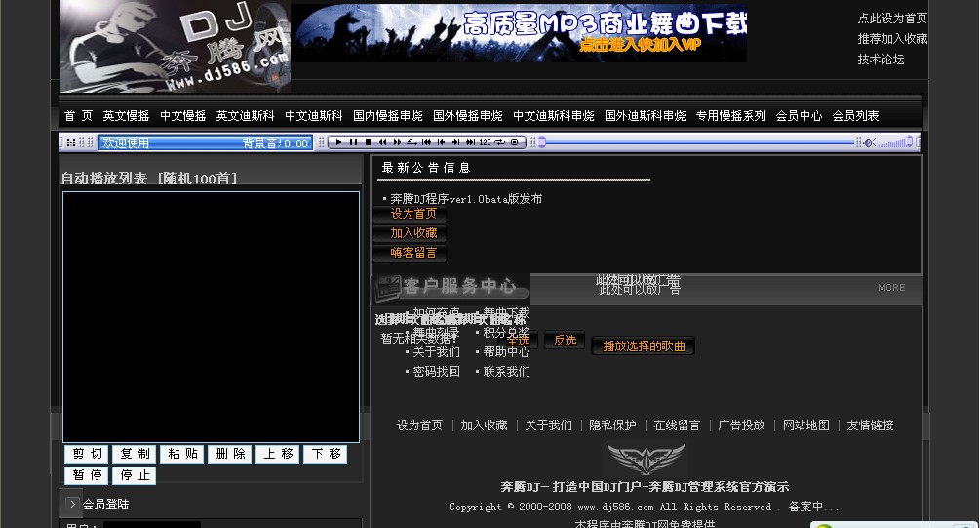980x528 pixels.
Task: Skip to the last track icon
Action: point(470,142)
